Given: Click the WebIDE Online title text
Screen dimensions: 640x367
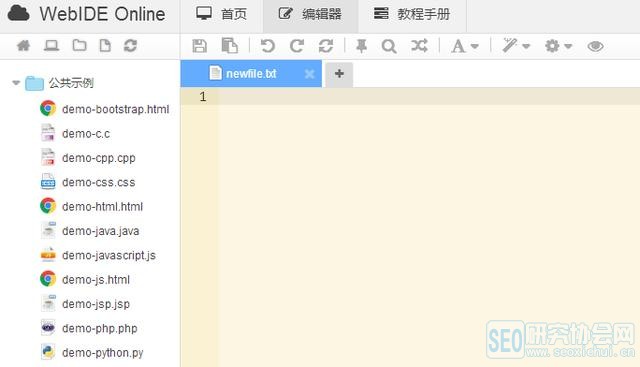Looking at the screenshot, I should 102,14.
